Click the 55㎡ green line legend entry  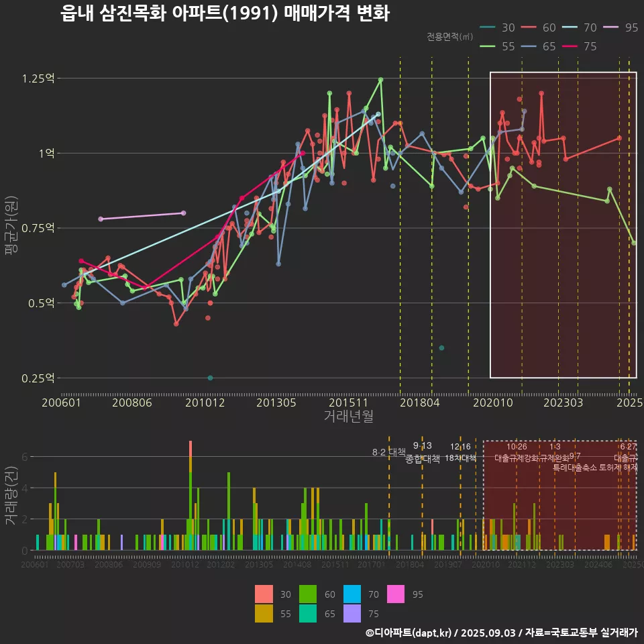tap(497, 46)
